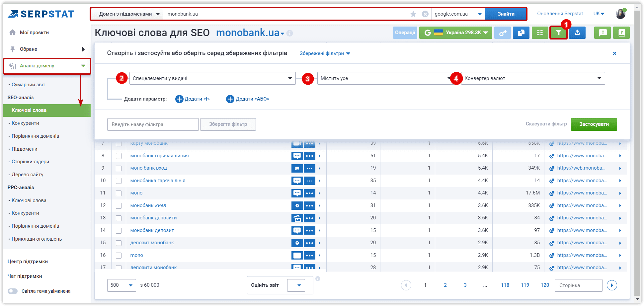Click the SERP feature icon for 'монобанк горячая линия'
644x306 pixels.
point(297,156)
